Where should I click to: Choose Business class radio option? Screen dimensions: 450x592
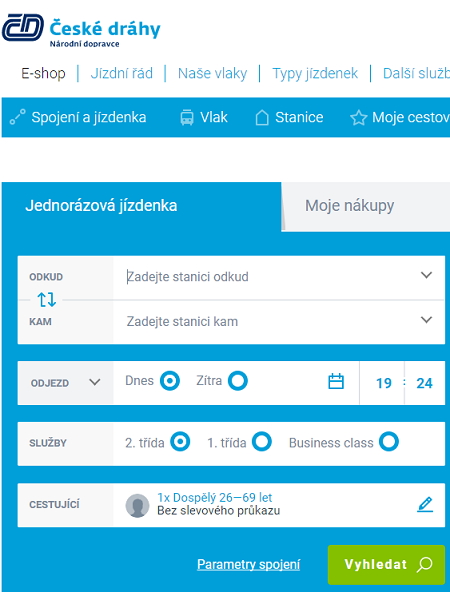tap(389, 442)
